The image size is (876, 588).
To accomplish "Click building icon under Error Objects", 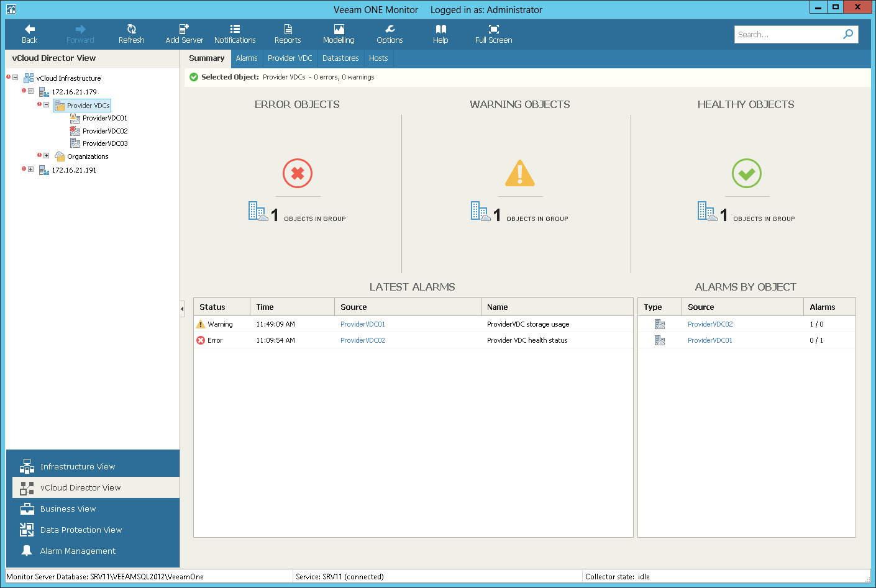I will [x=258, y=212].
